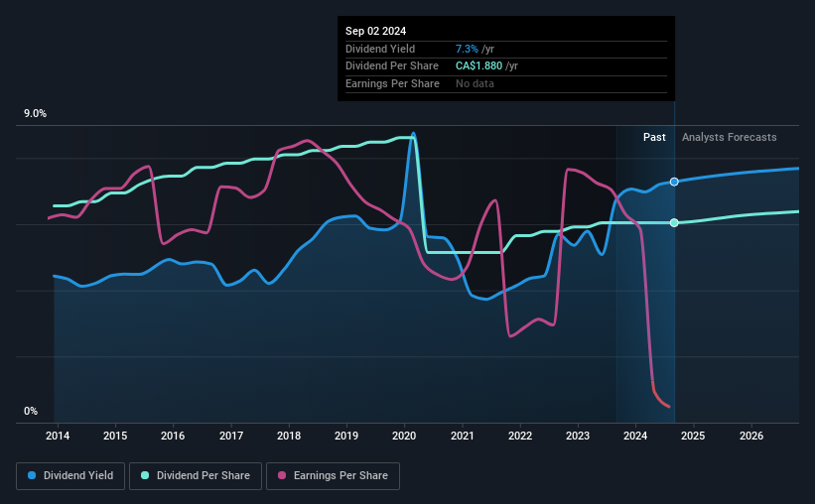This screenshot has height=504, width=815.
Task: Click the 2017 x-axis label
Action: click(x=230, y=436)
